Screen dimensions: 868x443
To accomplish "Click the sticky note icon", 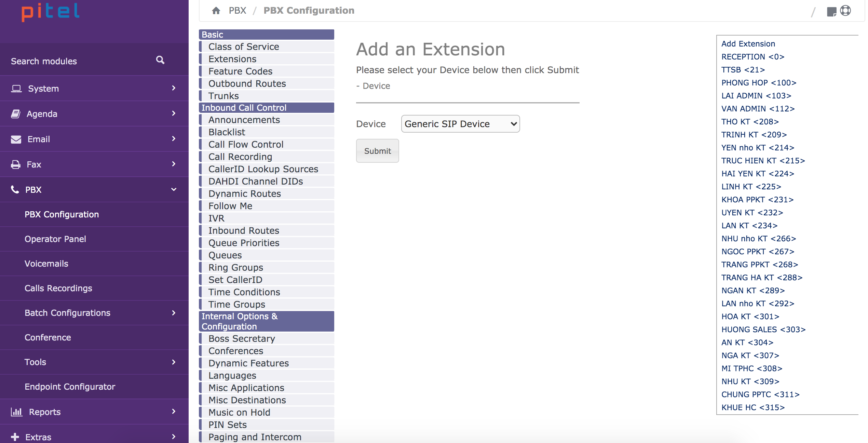I will [x=831, y=12].
